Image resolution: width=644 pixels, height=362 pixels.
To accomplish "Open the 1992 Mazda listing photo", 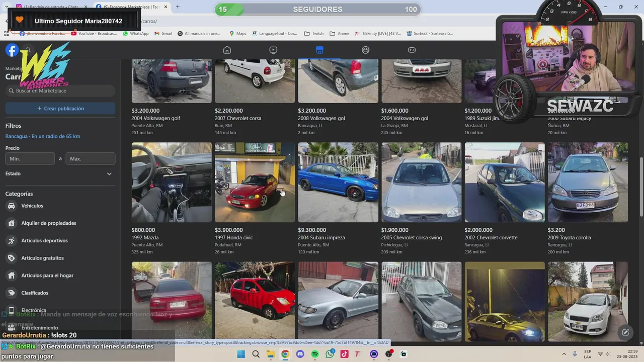I will (x=172, y=183).
